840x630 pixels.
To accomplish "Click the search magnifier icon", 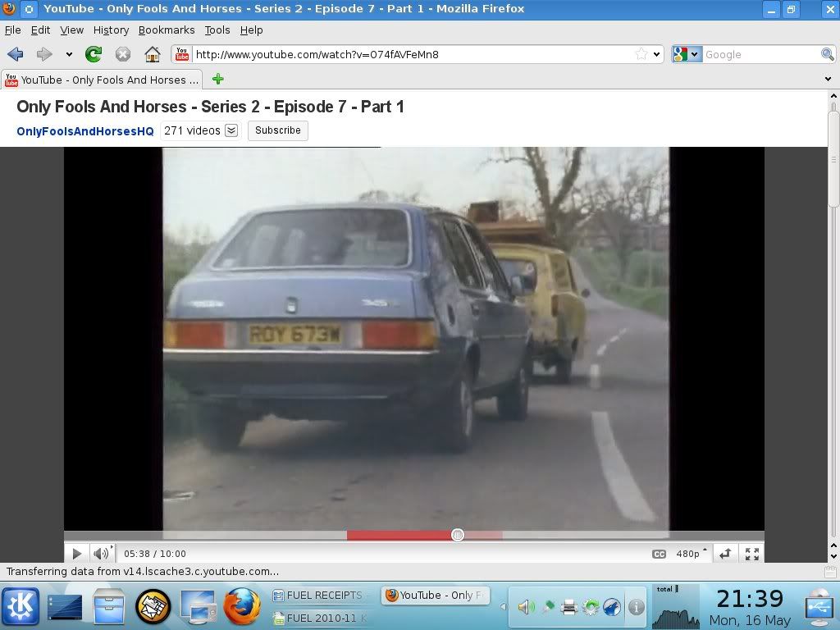I will pyautogui.click(x=827, y=54).
